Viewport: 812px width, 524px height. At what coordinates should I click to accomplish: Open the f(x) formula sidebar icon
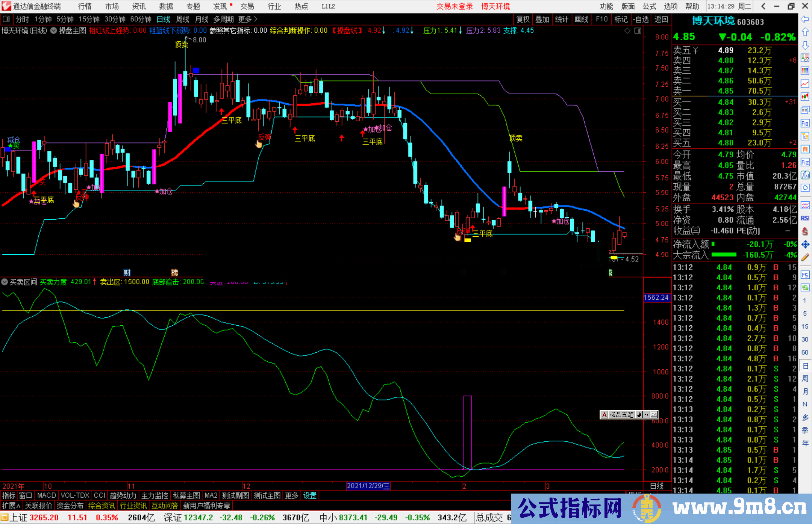click(x=805, y=175)
